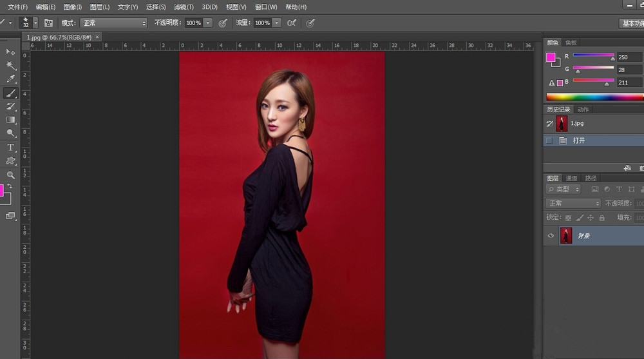
Task: Open the brush panel toggle icon
Action: [48, 23]
